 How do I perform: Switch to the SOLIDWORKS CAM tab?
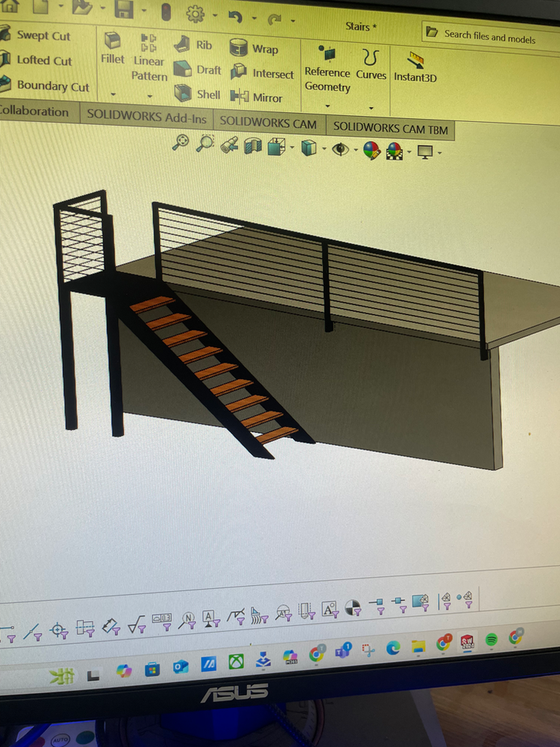[268, 123]
